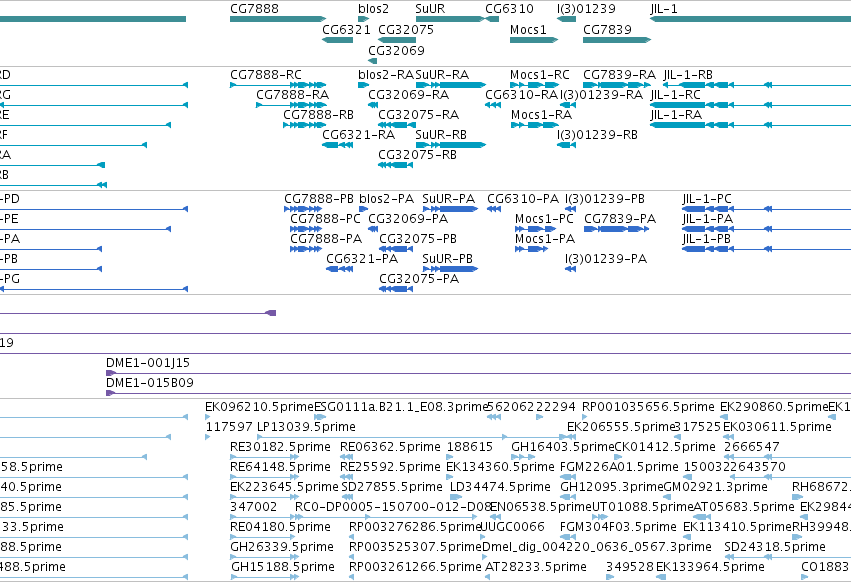Select transcript blos2-RA label

pos(386,74)
